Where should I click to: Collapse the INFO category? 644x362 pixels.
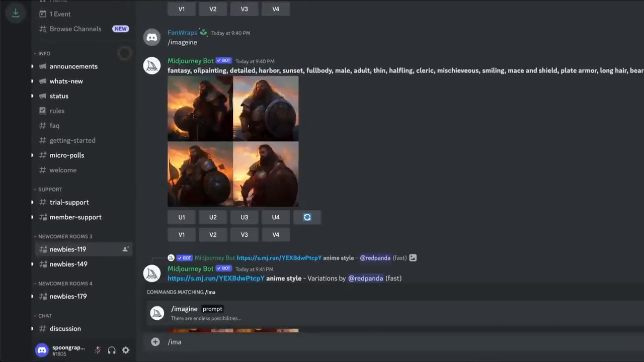click(x=44, y=53)
